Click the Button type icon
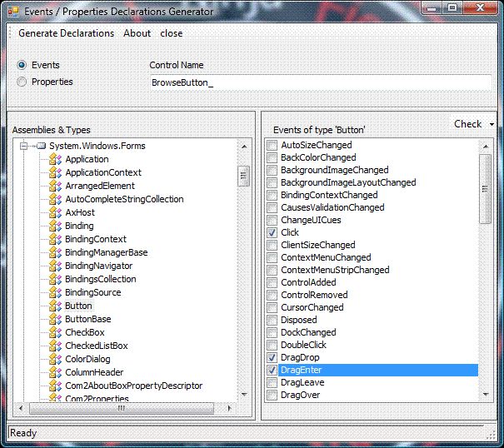 55,306
